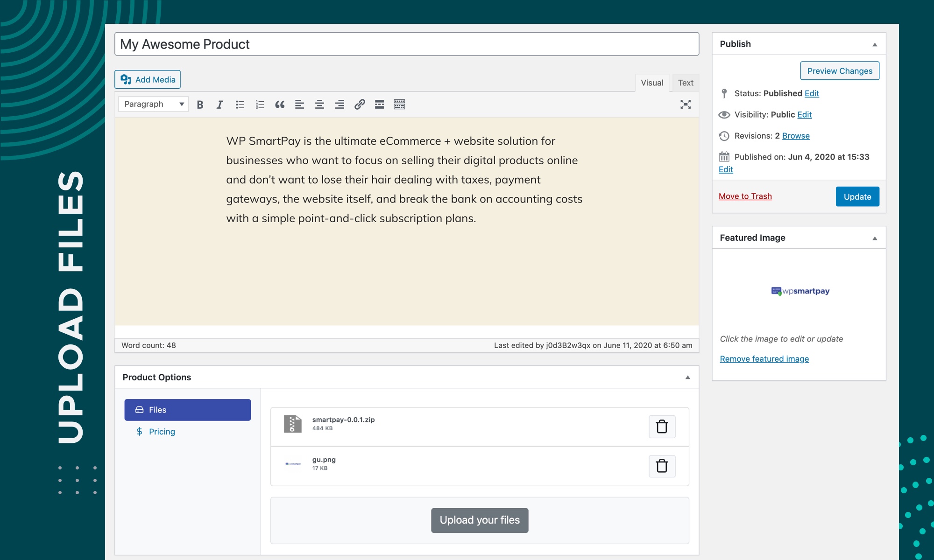Insert a bulleted list

click(x=240, y=105)
